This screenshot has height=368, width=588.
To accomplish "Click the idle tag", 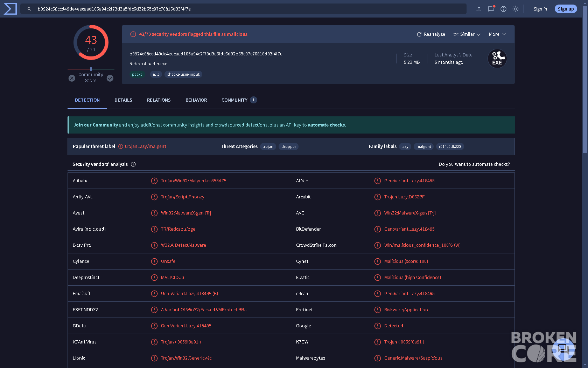I will pyautogui.click(x=156, y=74).
